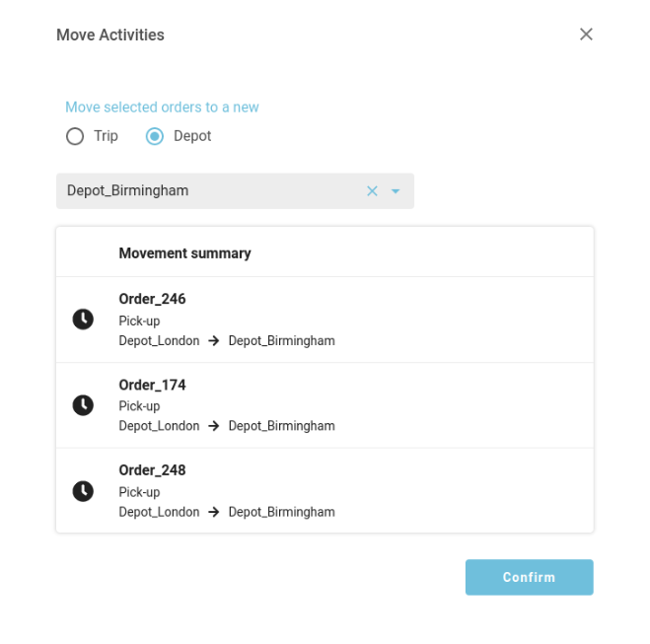The width and height of the screenshot is (650, 644).
Task: Select the Depot radio button
Action: click(155, 137)
